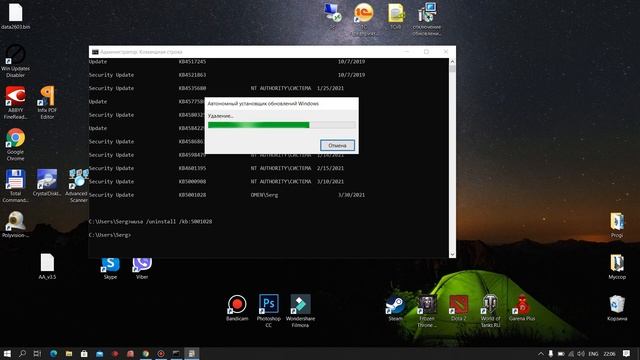The height and width of the screenshot is (360, 640).
Task: Open the Корзина recycle bin
Action: 617,307
